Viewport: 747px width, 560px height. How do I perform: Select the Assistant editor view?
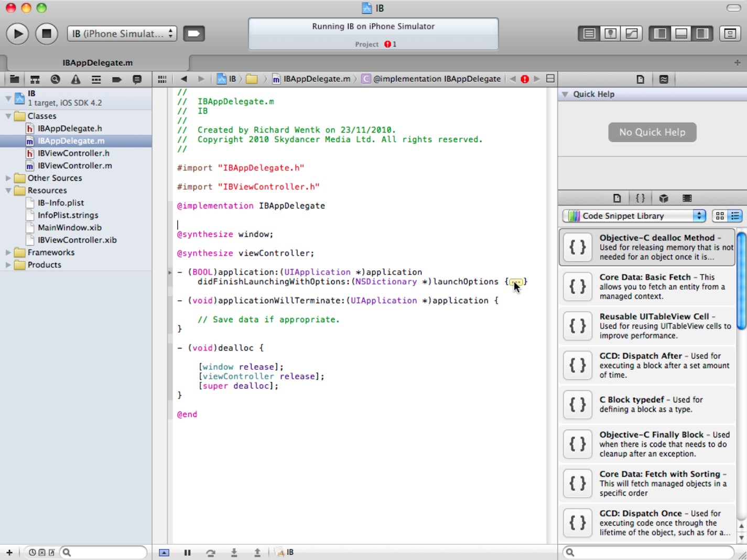point(610,34)
